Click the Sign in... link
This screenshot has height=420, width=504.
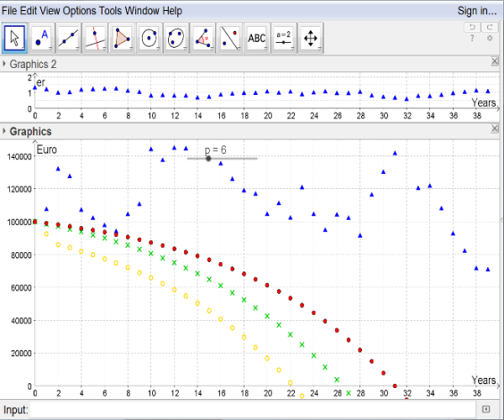point(477,11)
